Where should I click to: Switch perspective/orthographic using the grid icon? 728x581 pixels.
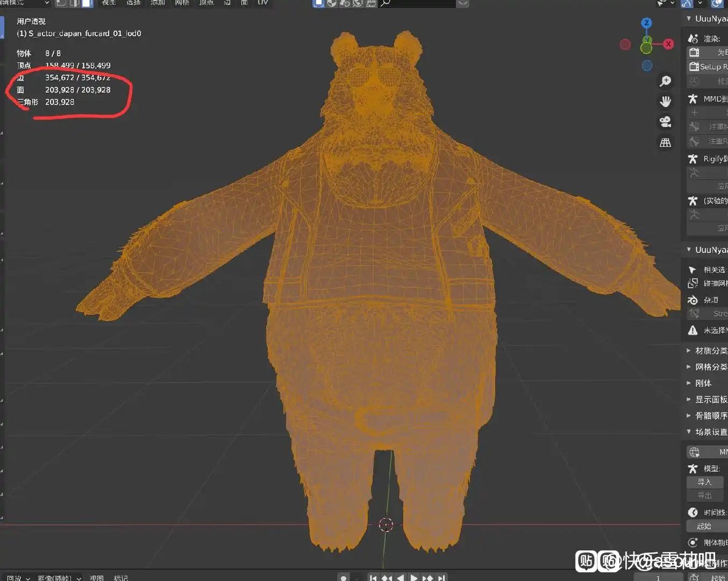pyautogui.click(x=666, y=143)
